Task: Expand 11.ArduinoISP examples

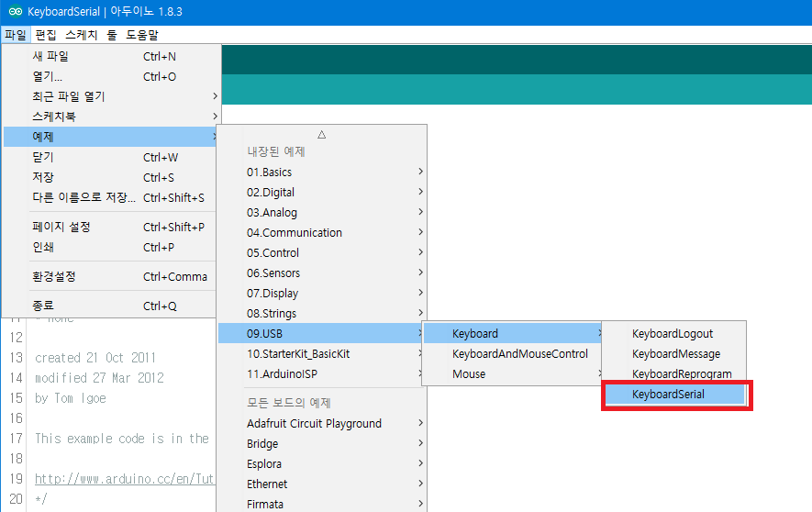Action: click(322, 373)
